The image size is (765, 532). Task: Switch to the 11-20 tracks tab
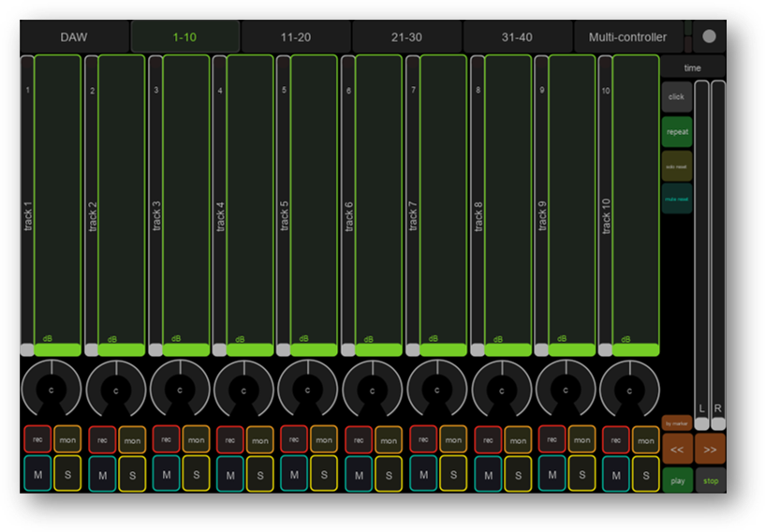pyautogui.click(x=296, y=37)
